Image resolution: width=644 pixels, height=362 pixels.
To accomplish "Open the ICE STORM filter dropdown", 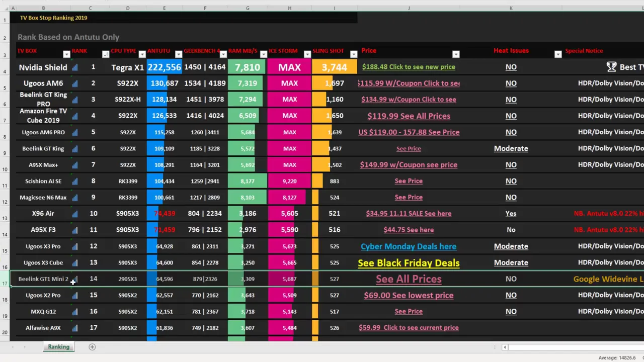I will pos(307,54).
